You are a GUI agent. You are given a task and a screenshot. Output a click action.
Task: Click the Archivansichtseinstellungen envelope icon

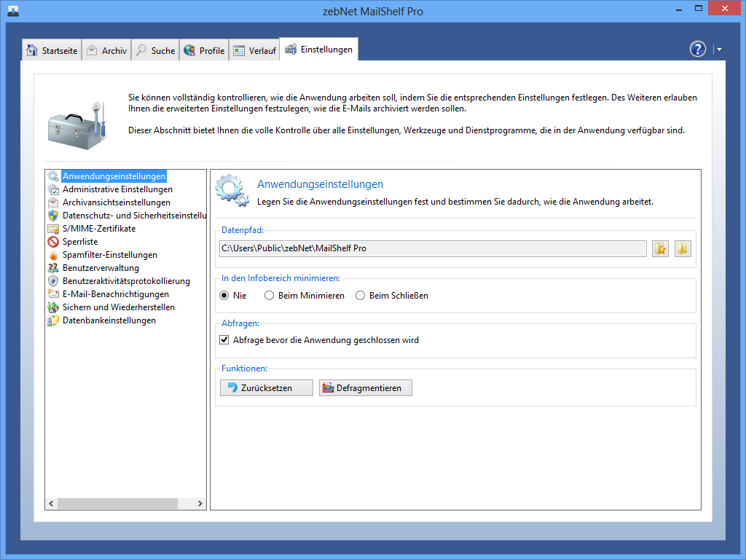(53, 202)
